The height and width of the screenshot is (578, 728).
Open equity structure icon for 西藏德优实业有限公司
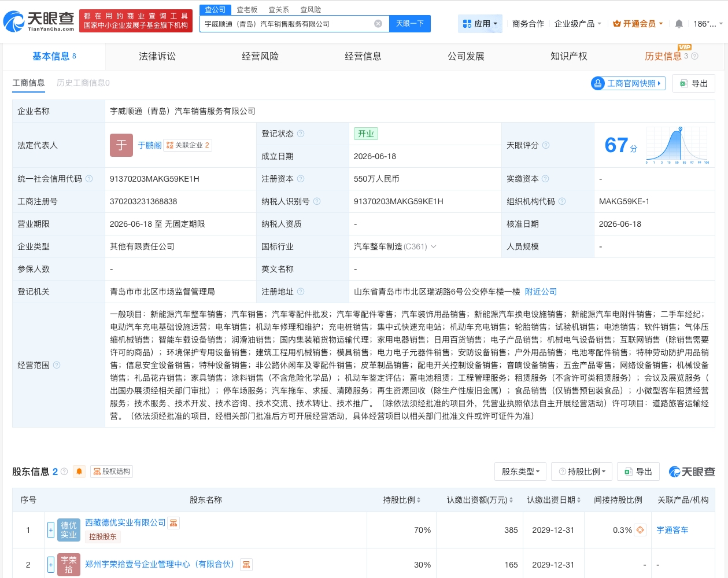pyautogui.click(x=173, y=523)
